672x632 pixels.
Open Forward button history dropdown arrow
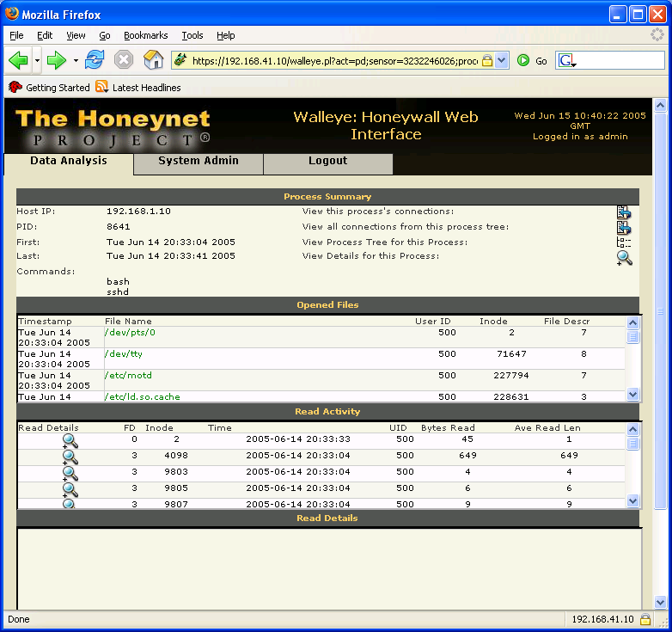point(76,60)
